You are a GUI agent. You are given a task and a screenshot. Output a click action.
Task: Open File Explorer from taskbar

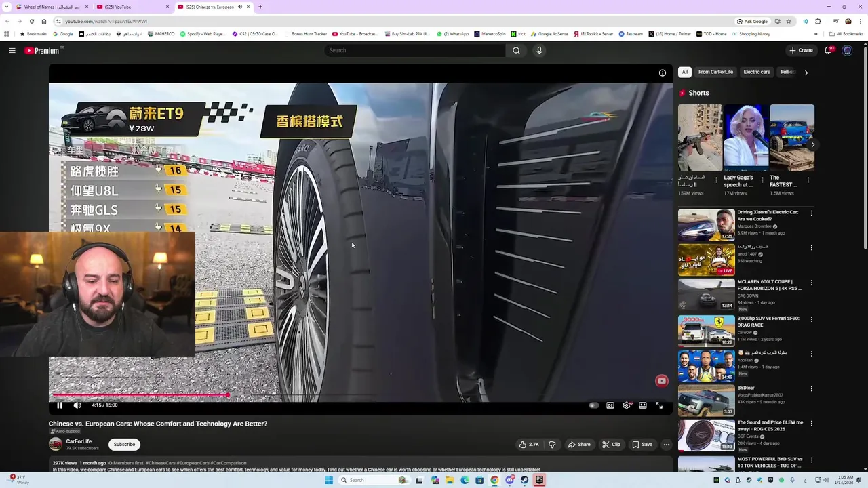450,480
